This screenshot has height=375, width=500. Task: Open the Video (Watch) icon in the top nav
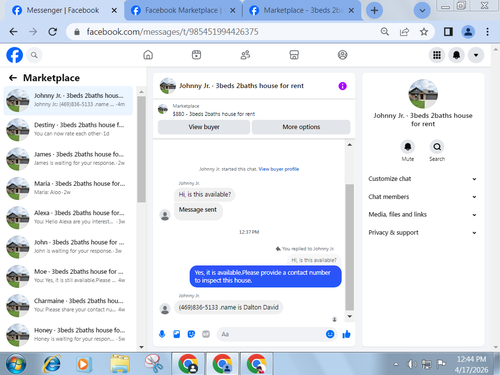[x=196, y=55]
